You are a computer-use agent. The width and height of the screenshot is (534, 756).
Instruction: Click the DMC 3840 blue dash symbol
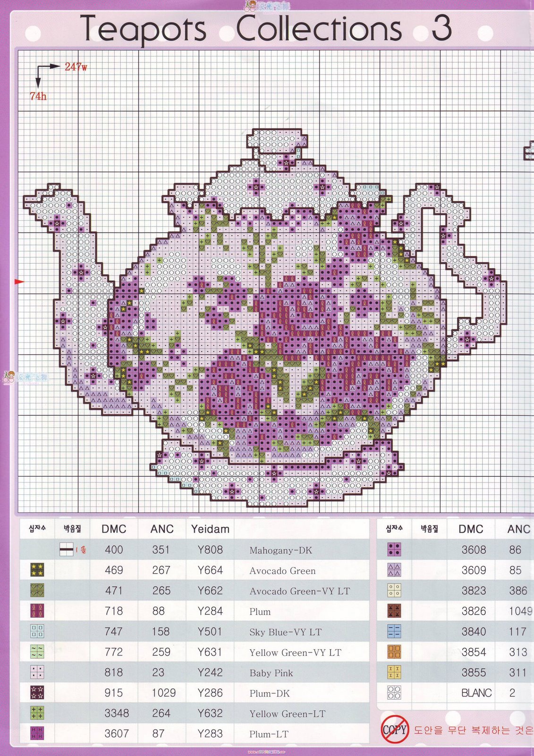394,631
